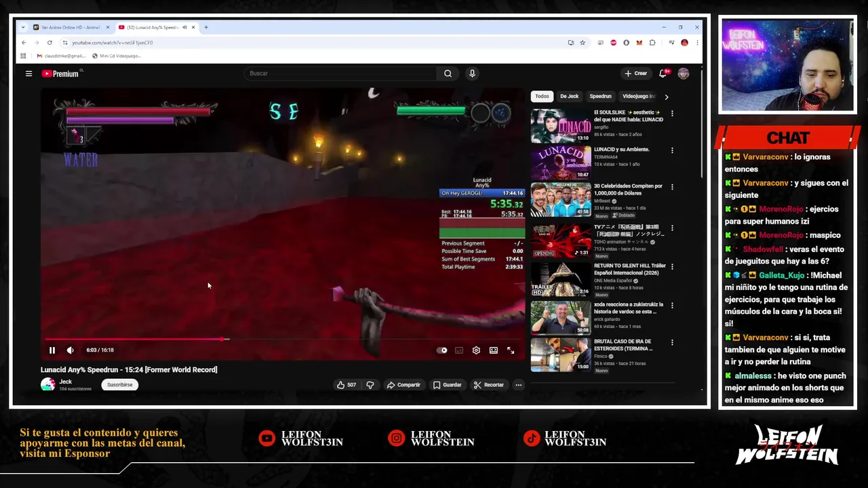Screen dimensions: 868x488
Task: Switch to theater mode view
Action: click(494, 350)
